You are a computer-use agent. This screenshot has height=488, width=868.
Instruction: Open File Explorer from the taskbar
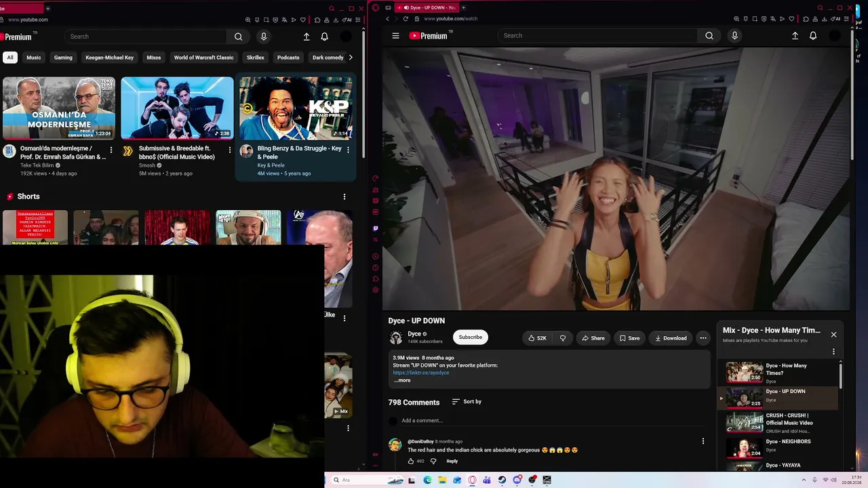click(x=442, y=480)
